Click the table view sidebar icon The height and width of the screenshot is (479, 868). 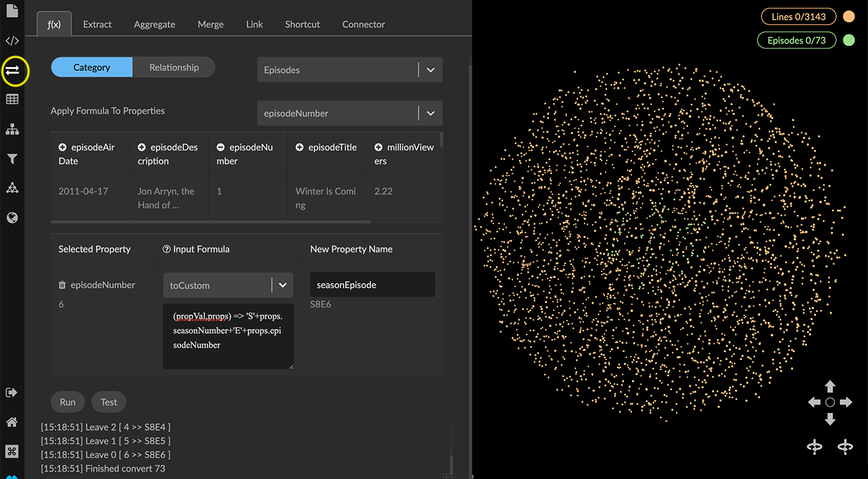click(12, 99)
